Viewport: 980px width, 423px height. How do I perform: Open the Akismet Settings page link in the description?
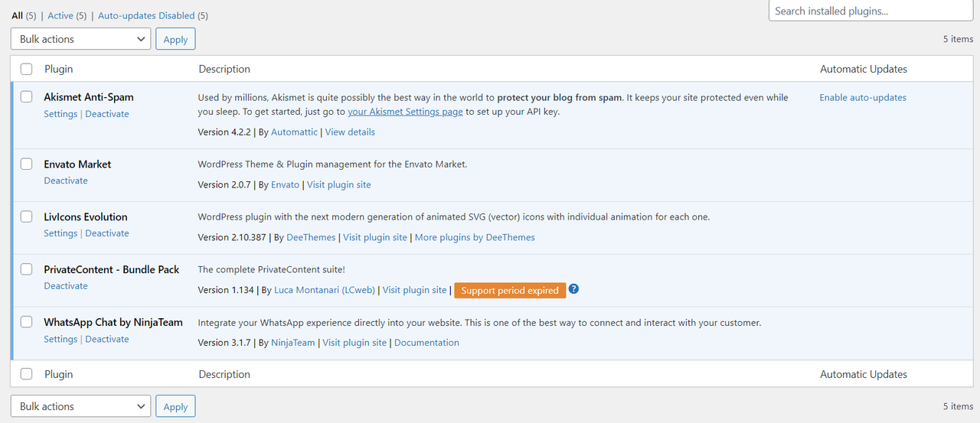405,112
